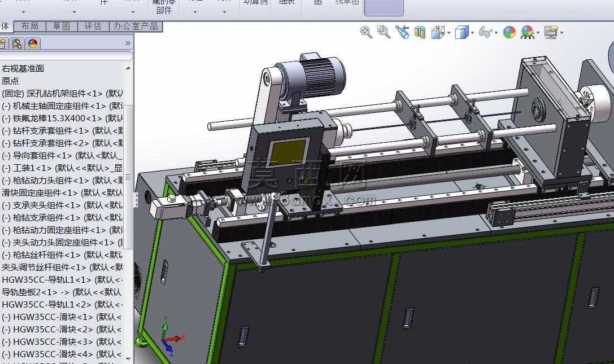
Task: Click the feature tree scroll-up arrow
Action: pos(128,68)
